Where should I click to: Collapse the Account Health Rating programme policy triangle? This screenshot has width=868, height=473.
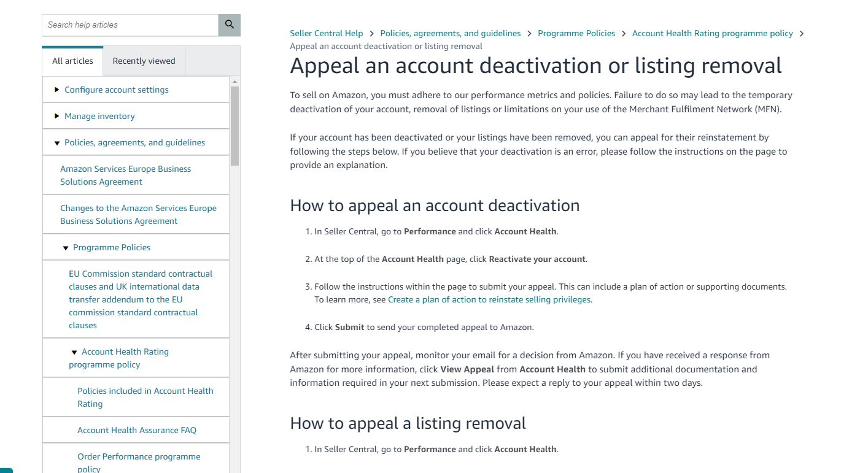(74, 352)
